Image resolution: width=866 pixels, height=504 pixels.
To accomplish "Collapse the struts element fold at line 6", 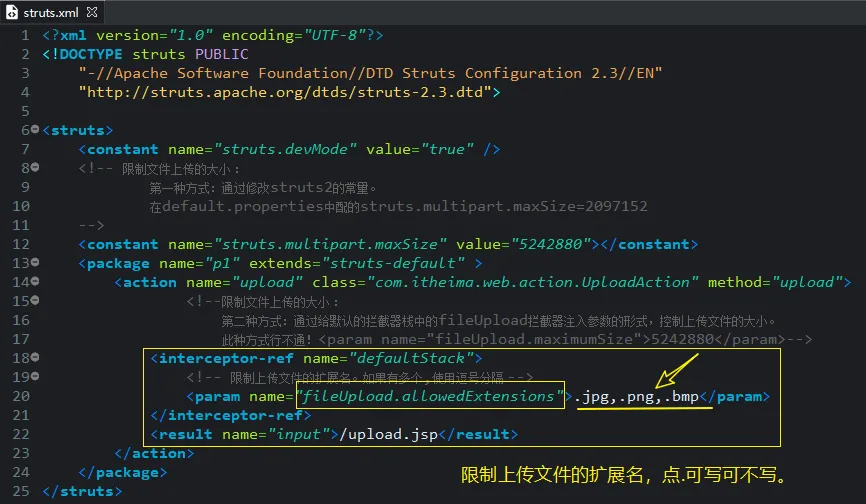I will click(x=35, y=129).
